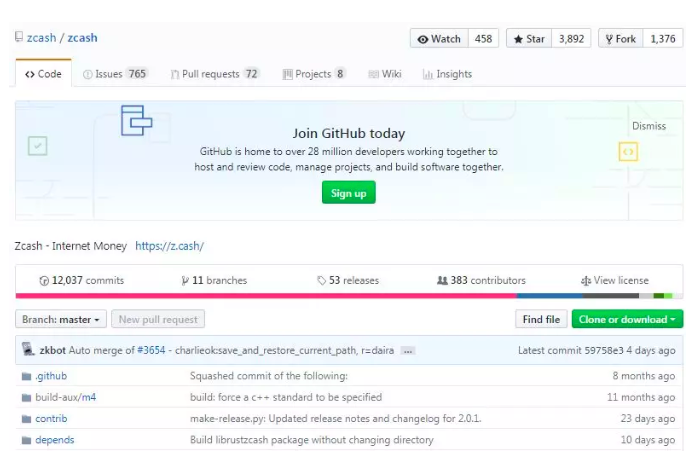Screen dimensions: 698x470
Task: Open pull request #3654 link
Action: coord(151,350)
